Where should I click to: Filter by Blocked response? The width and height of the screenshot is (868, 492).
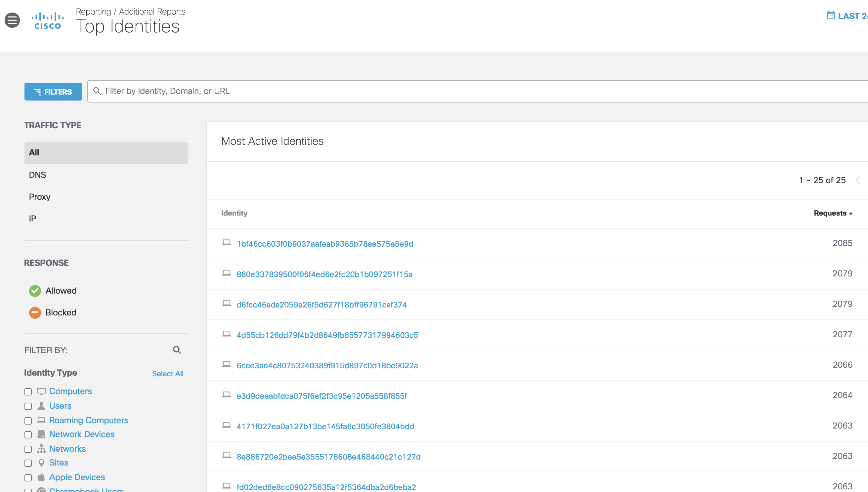(x=61, y=312)
